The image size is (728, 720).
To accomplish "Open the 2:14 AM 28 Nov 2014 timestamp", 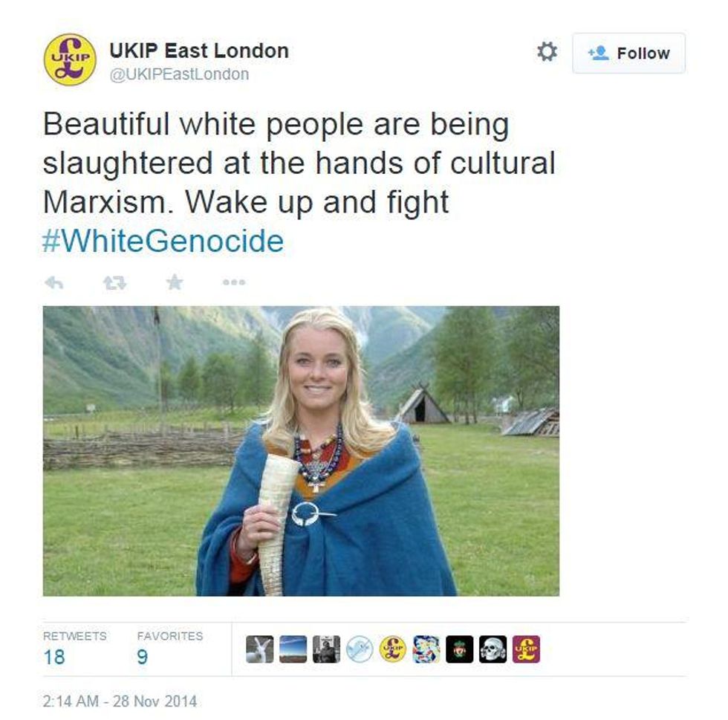I will coord(120,701).
